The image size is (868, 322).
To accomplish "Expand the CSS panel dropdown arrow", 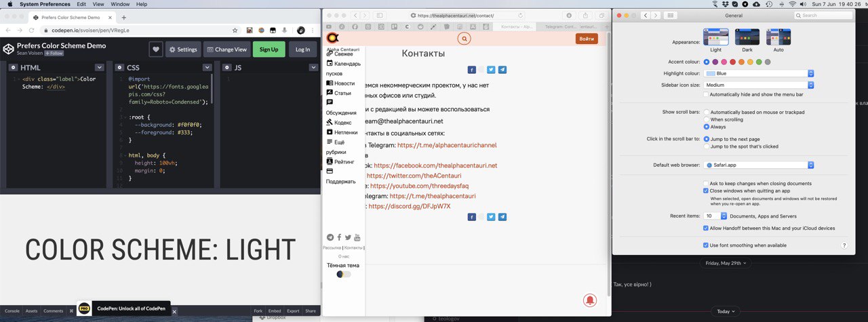I will [x=208, y=68].
